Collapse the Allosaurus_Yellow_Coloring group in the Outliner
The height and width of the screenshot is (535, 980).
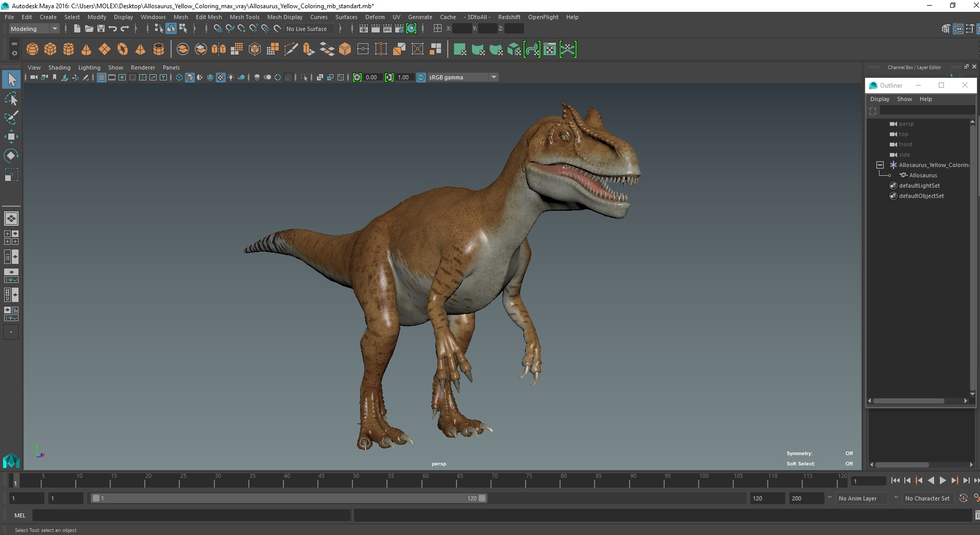click(880, 165)
